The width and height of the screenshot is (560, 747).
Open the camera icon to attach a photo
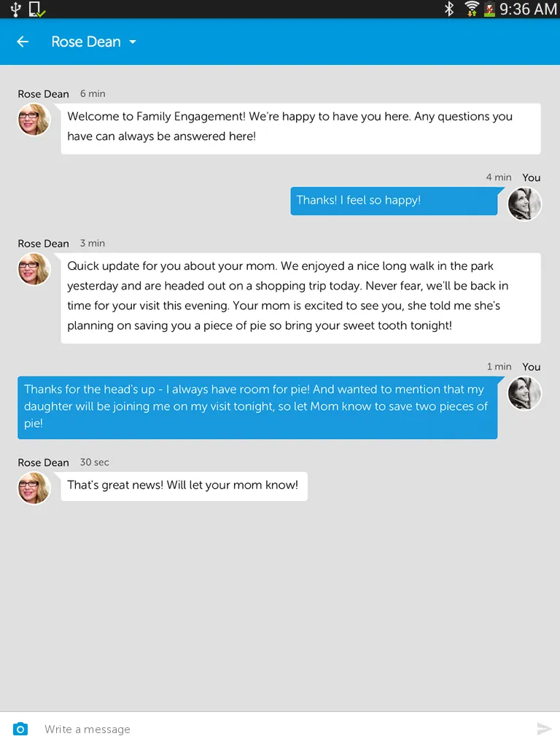pos(20,729)
